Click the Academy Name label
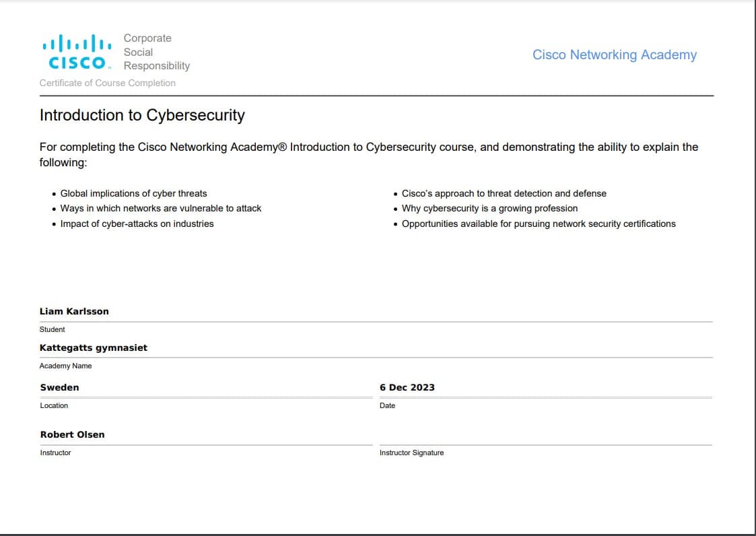This screenshot has height=536, width=756. pos(64,366)
